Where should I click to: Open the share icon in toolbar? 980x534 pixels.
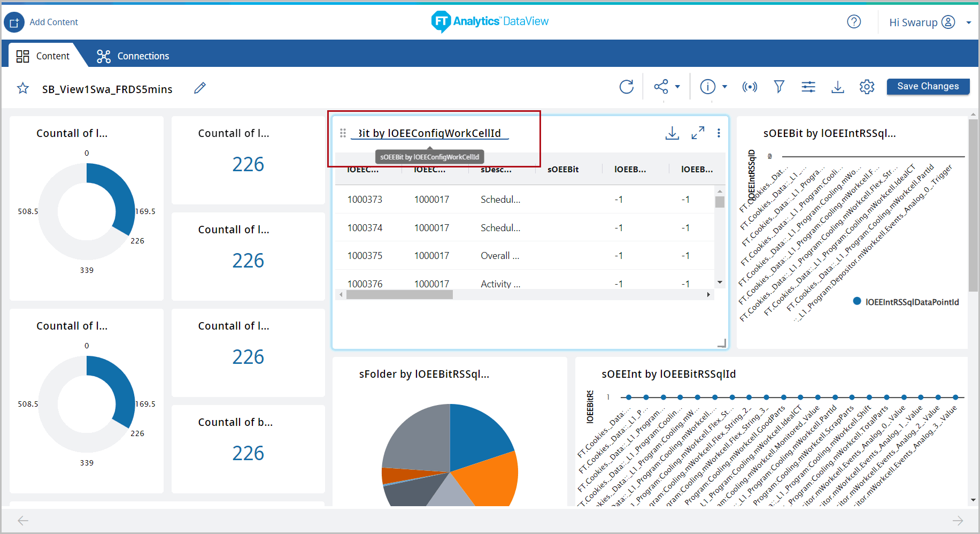coord(661,87)
